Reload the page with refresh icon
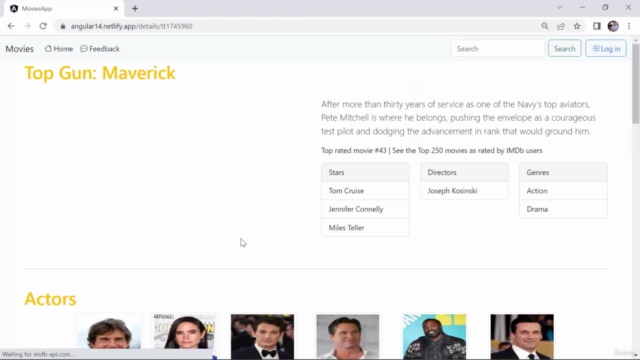Viewport: 640px width, 360px height. click(43, 26)
